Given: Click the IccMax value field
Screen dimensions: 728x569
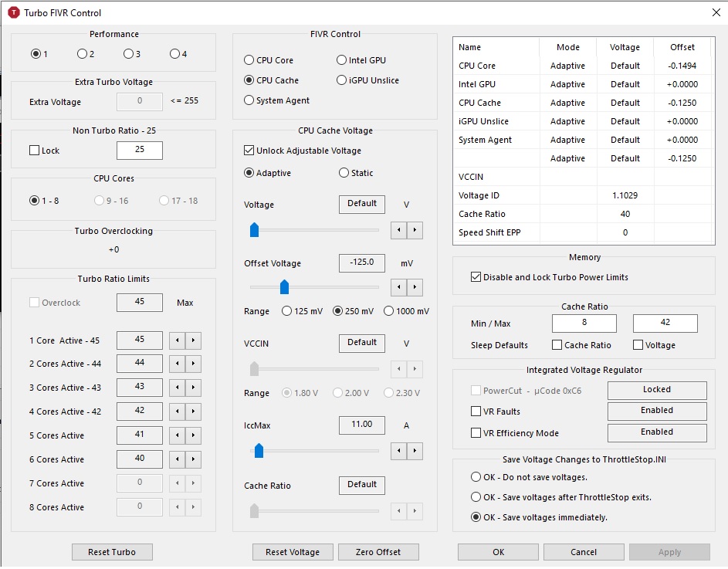Looking at the screenshot, I should 361,425.
